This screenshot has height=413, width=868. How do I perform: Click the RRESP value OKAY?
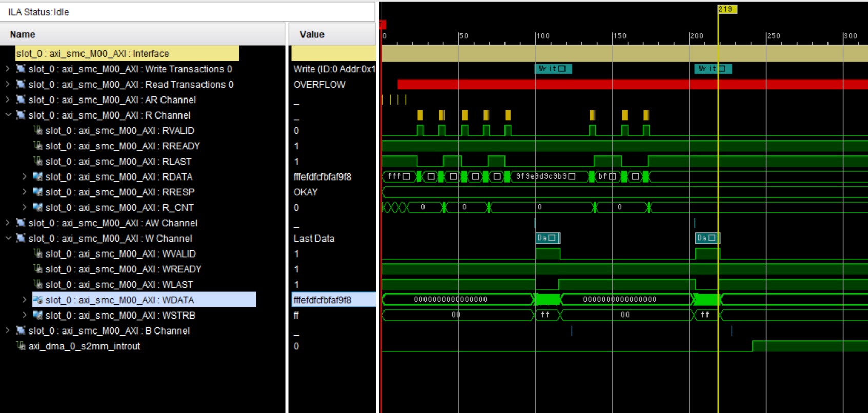click(x=306, y=192)
